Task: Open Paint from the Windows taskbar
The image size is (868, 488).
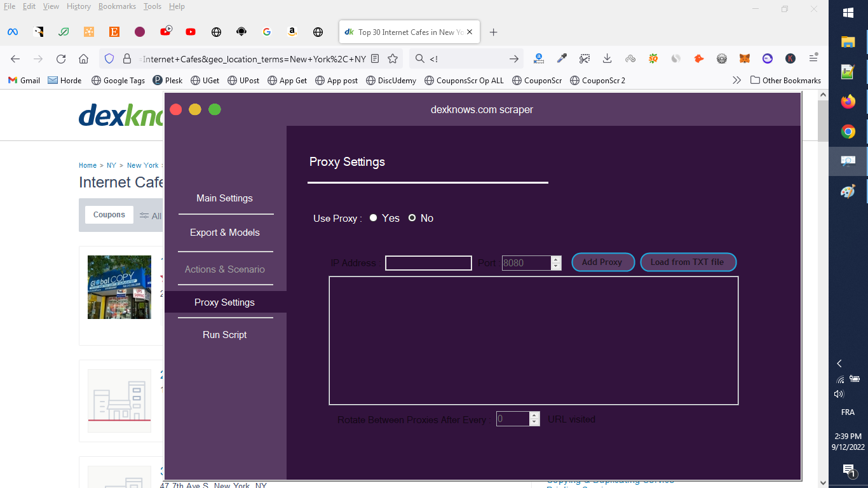Action: click(848, 191)
